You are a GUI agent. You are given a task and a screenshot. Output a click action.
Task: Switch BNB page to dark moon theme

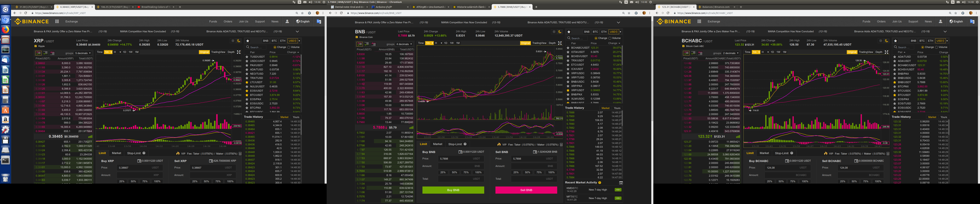pos(560,32)
